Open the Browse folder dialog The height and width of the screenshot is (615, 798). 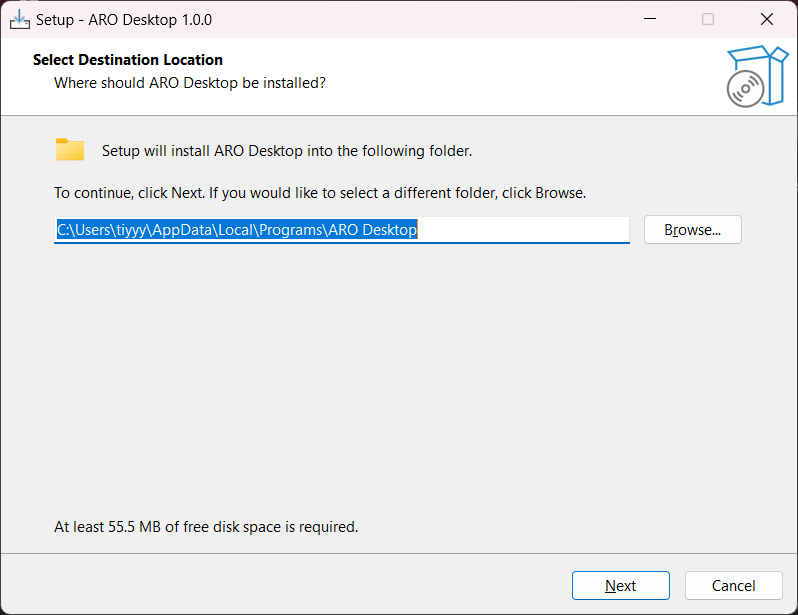(x=693, y=230)
